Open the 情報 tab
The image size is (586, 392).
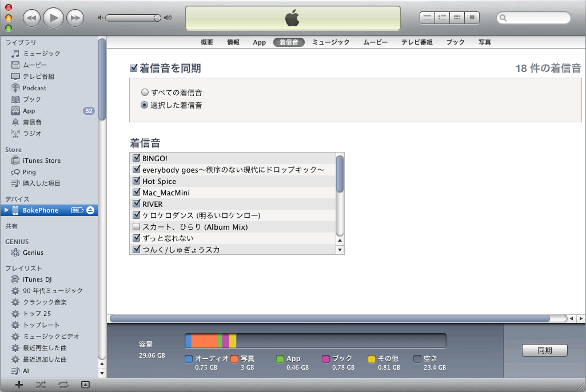[233, 42]
